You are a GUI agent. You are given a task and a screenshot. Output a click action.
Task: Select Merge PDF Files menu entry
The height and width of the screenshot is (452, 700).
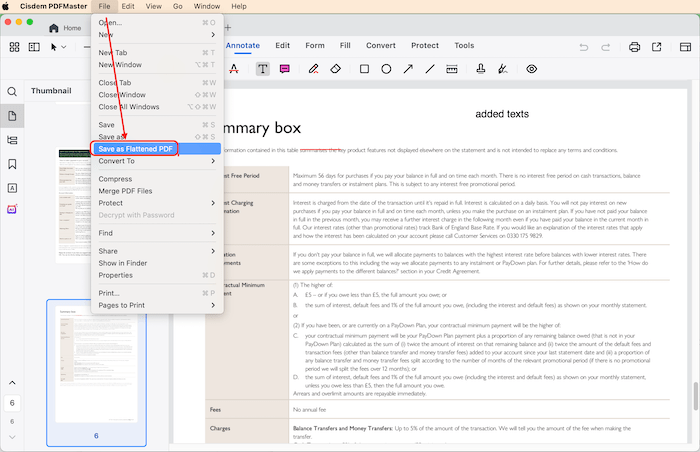125,191
